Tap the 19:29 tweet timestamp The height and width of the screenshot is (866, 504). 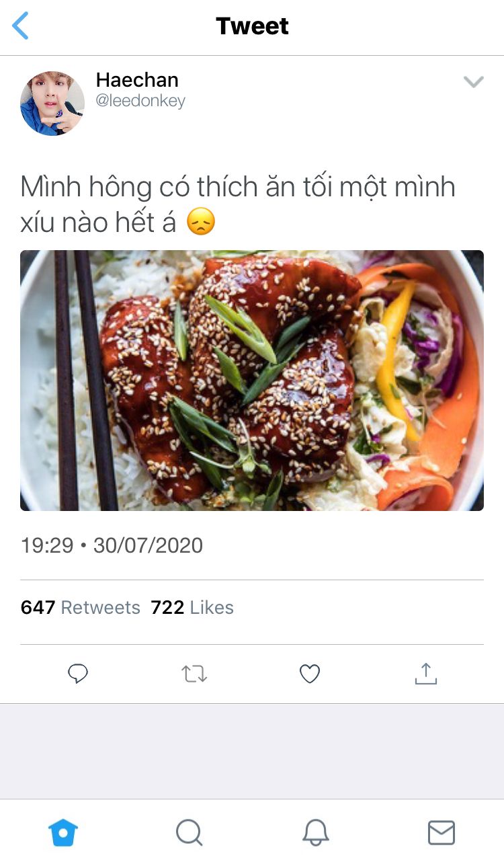coord(46,545)
